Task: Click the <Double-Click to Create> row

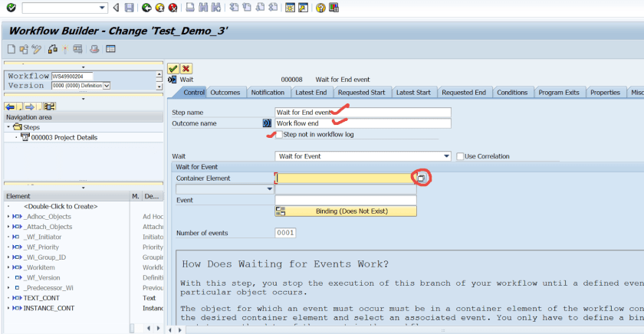Action: [x=61, y=206]
